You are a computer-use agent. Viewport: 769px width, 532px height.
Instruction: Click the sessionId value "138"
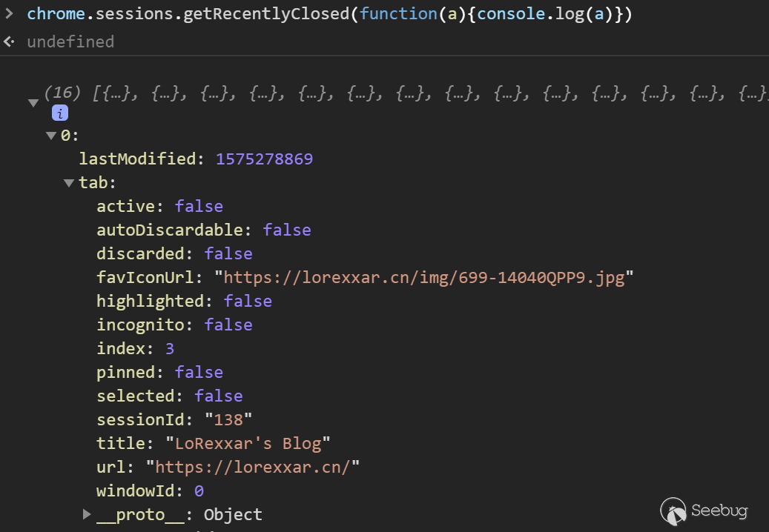[x=228, y=420]
